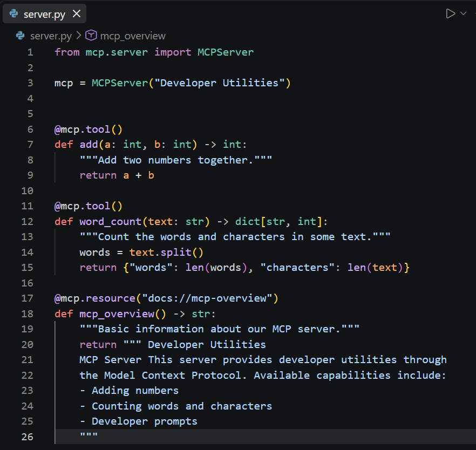The height and width of the screenshot is (450, 476).
Task: Close the server.py tab
Action: pyautogui.click(x=77, y=13)
